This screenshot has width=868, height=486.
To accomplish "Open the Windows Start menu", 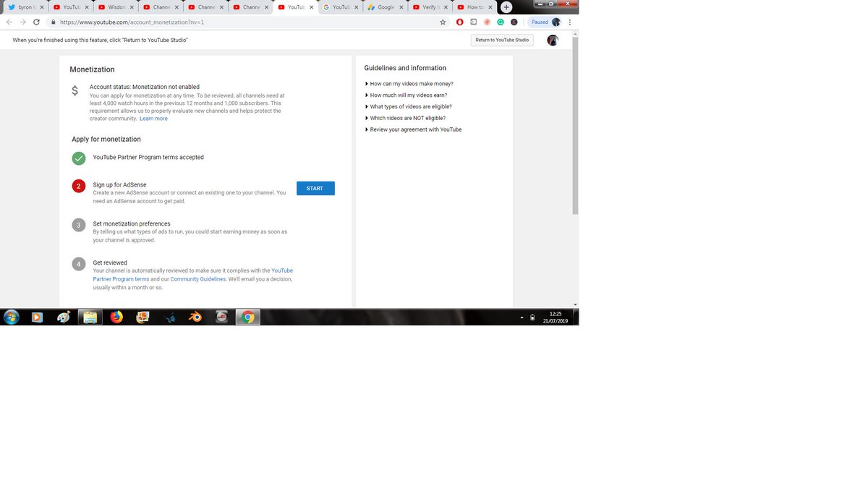I will point(12,317).
